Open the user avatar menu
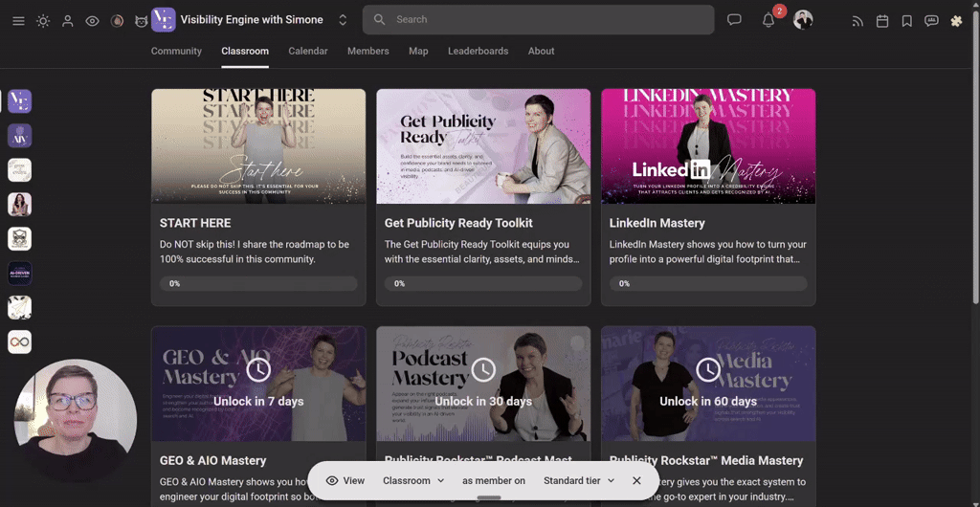The height and width of the screenshot is (507, 980). click(x=803, y=20)
